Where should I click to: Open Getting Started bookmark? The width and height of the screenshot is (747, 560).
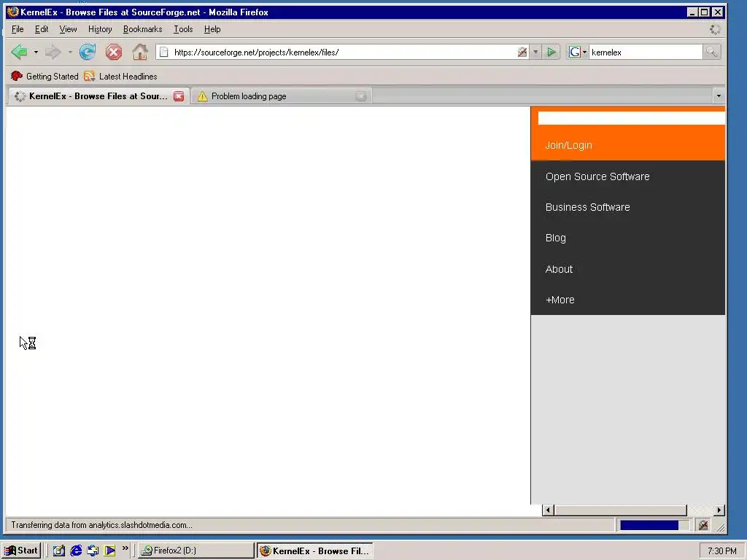click(x=44, y=76)
